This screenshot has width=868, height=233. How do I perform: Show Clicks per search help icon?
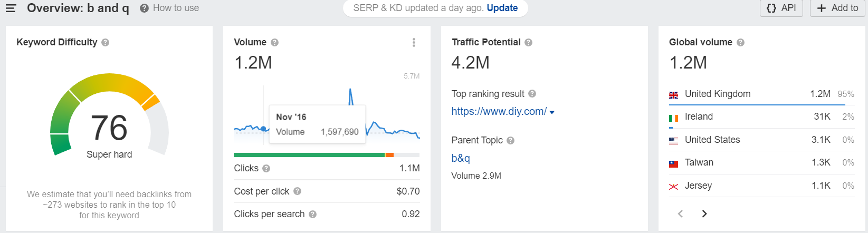click(x=312, y=214)
